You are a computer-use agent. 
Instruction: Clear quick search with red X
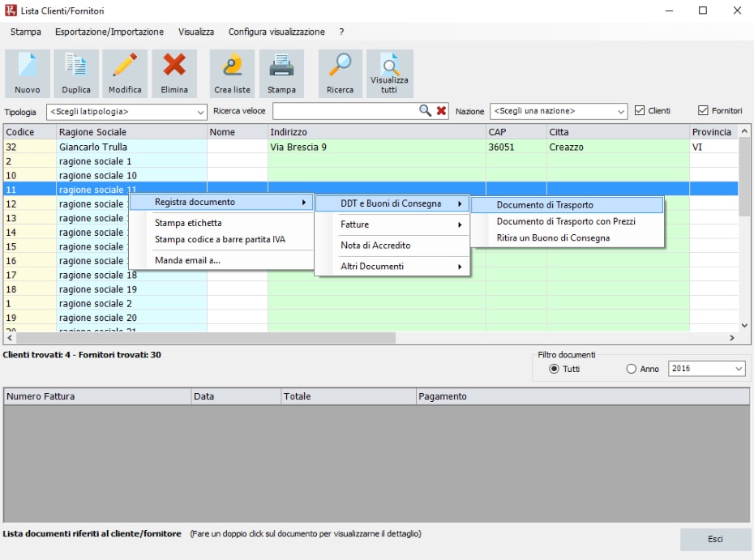441,111
